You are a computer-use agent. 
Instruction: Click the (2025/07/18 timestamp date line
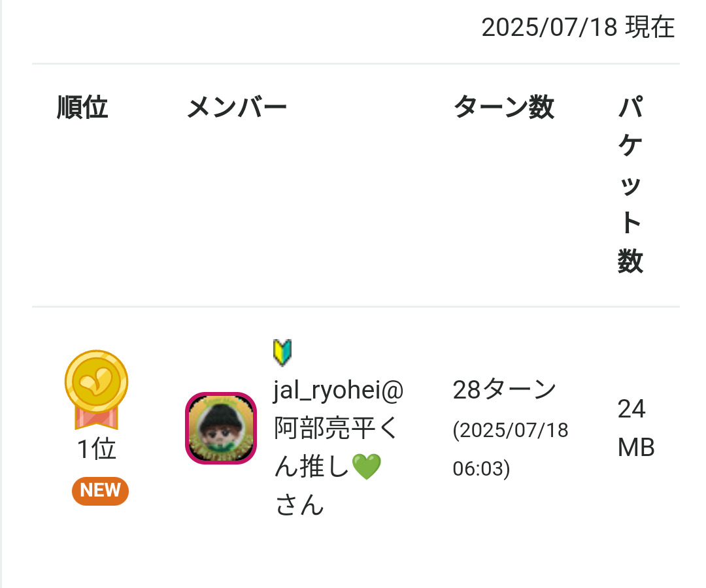coord(510,431)
